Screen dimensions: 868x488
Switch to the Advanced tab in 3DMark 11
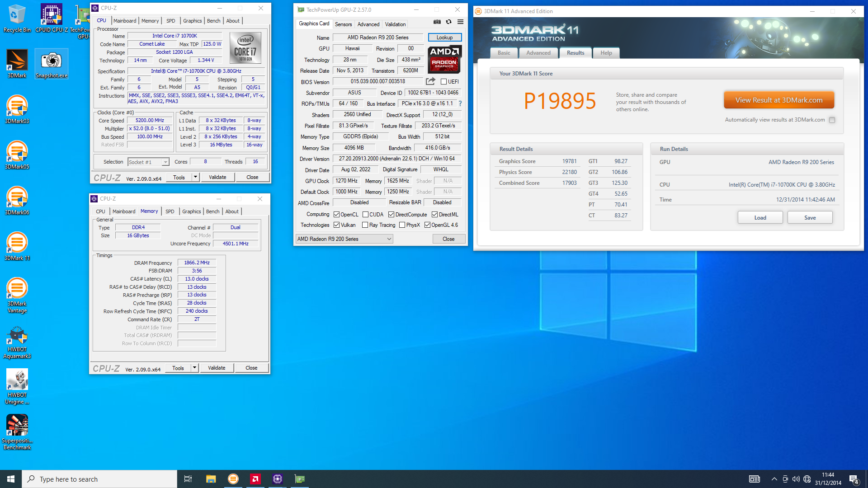[x=538, y=53]
